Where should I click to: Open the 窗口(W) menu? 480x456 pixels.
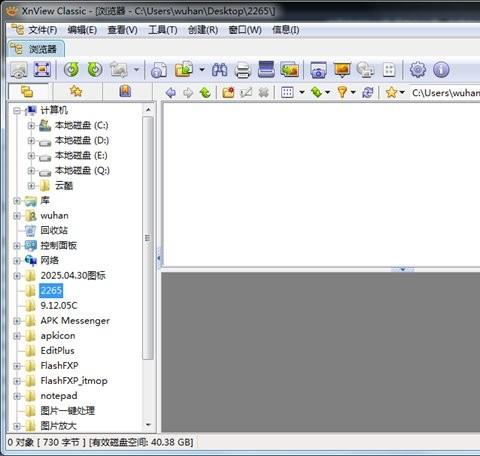coord(245,30)
